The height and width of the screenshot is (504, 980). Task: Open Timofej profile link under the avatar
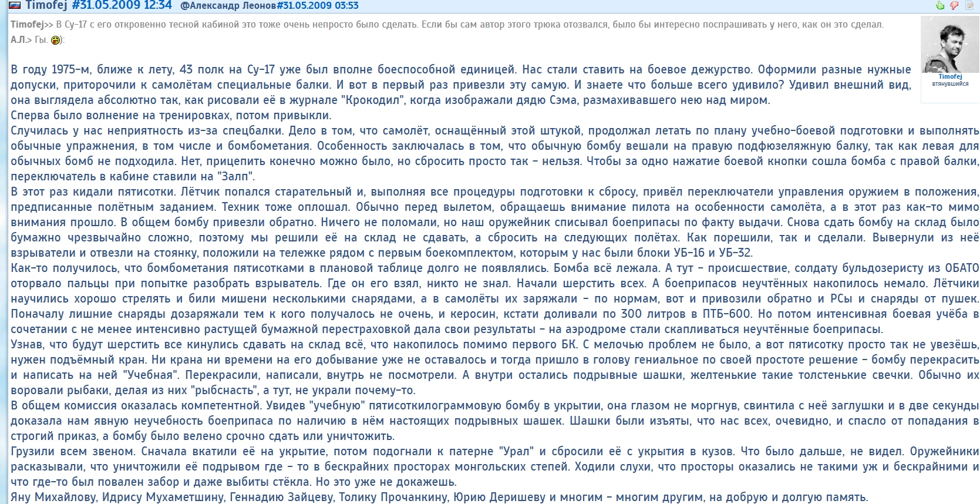pos(949,76)
